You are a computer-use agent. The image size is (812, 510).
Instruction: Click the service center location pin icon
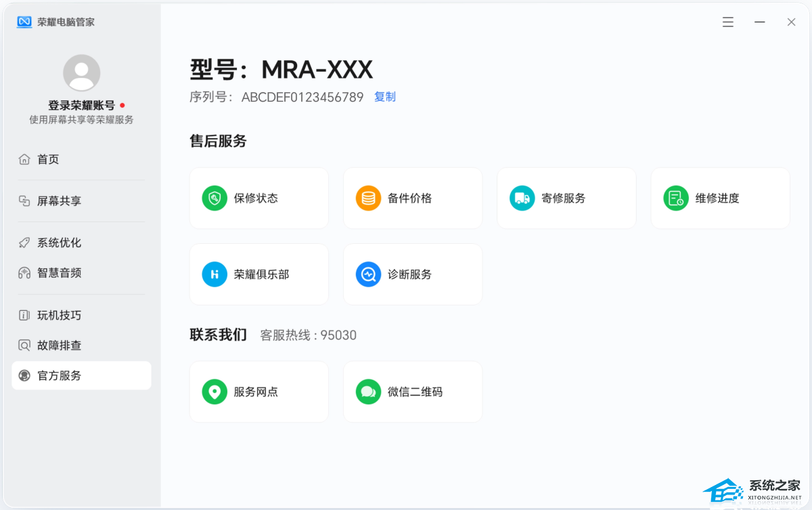coord(215,391)
